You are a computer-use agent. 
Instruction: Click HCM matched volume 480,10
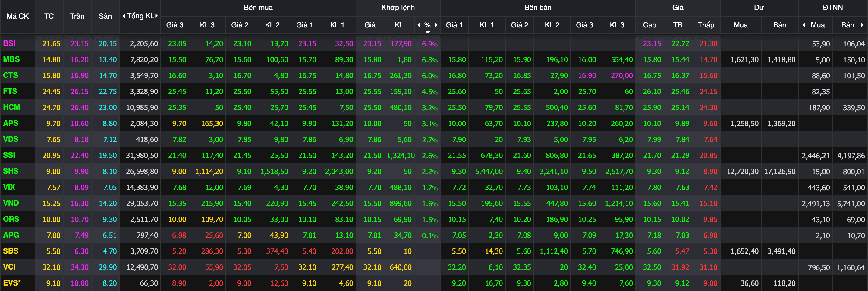tap(401, 108)
